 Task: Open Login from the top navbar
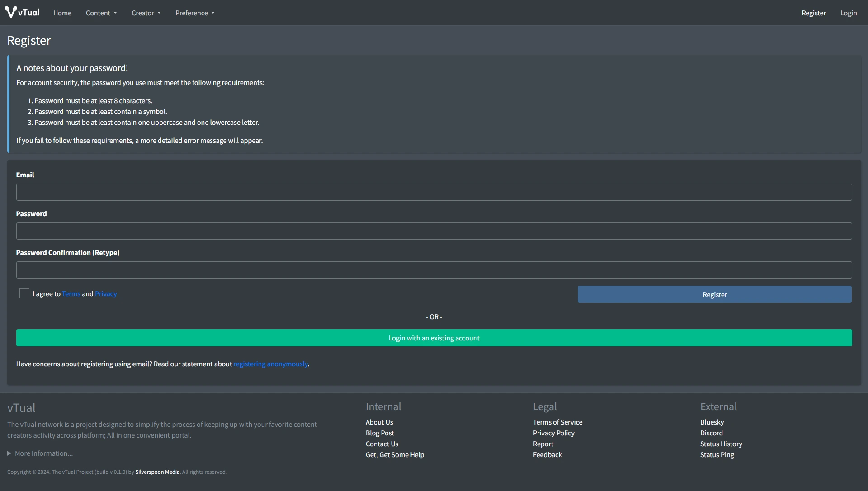coord(848,13)
